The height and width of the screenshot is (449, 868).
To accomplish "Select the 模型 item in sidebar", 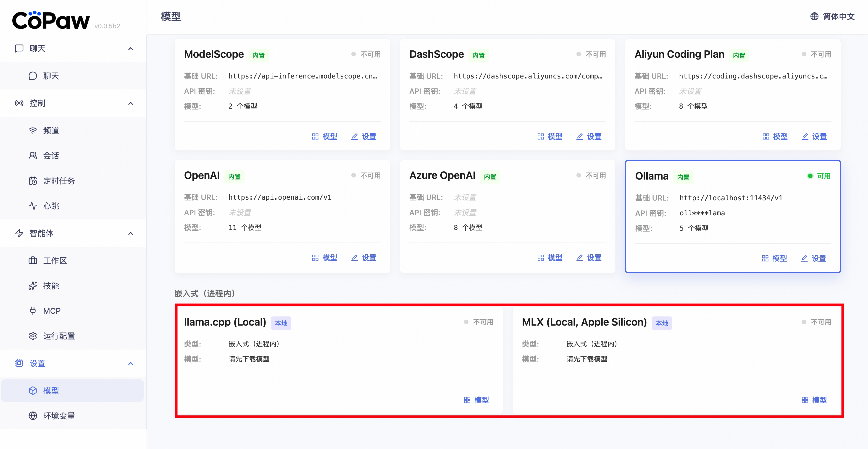I will (x=51, y=391).
